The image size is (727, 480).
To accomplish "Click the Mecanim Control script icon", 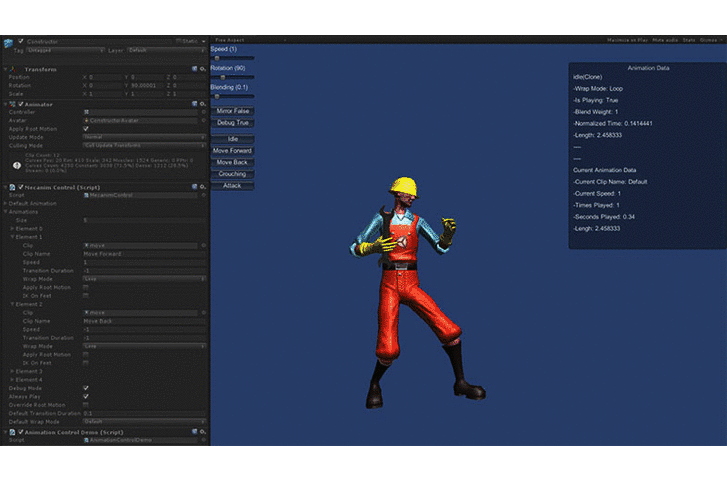I will pyautogui.click(x=13, y=187).
